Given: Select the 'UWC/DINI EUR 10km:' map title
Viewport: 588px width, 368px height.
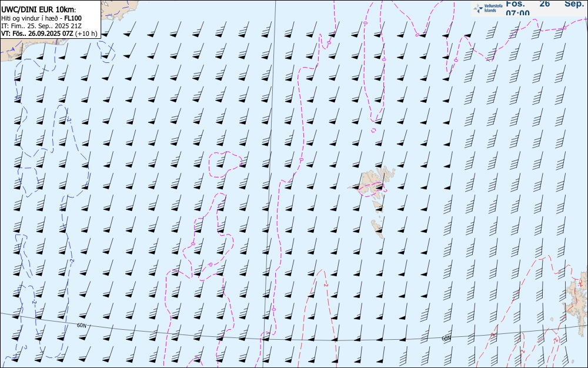Looking at the screenshot, I should 39,10.
